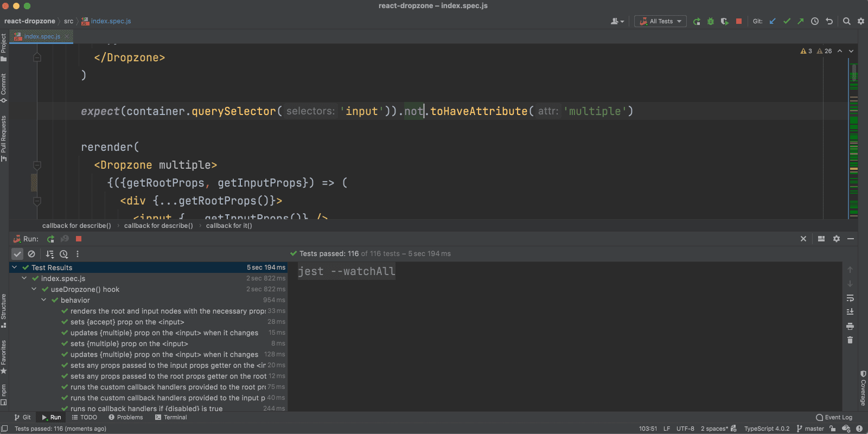Stop process in Run panel

click(x=79, y=239)
